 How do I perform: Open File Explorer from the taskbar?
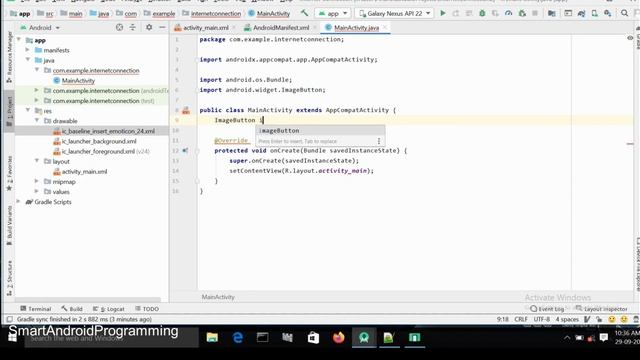coord(212,338)
